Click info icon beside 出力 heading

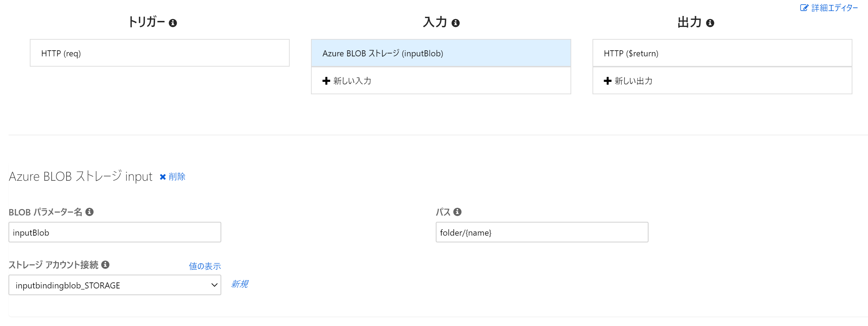coord(710,23)
